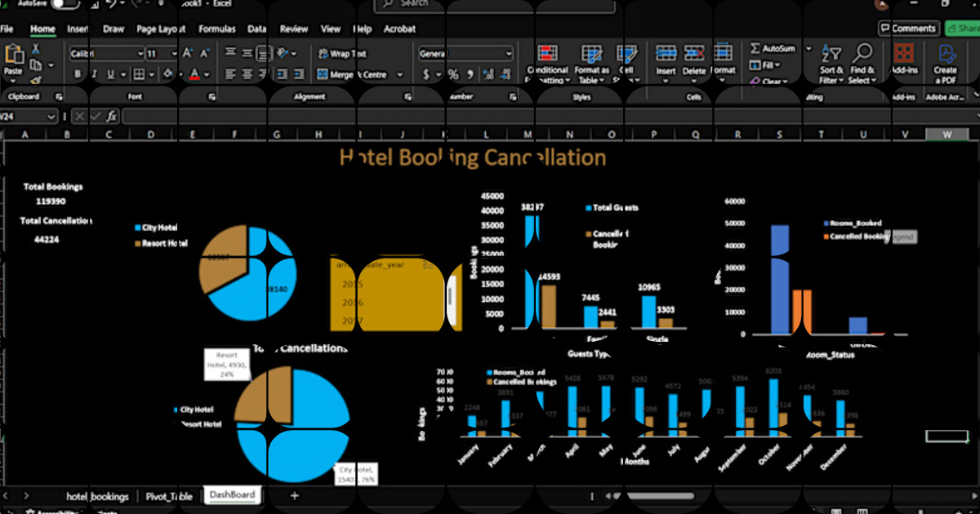Click the green Share button

click(962, 28)
